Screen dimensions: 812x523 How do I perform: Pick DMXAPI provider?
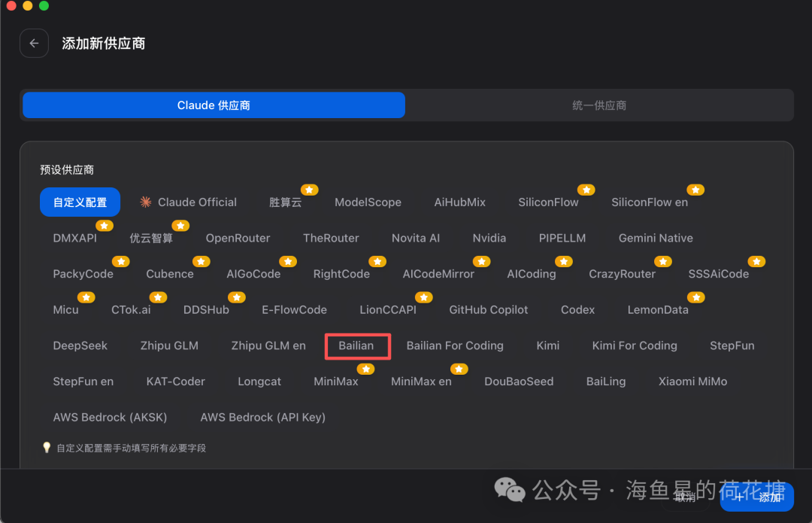(75, 238)
